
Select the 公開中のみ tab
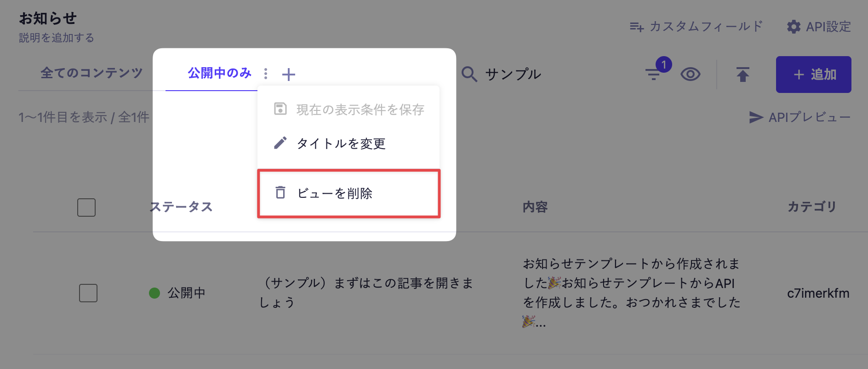click(x=219, y=73)
